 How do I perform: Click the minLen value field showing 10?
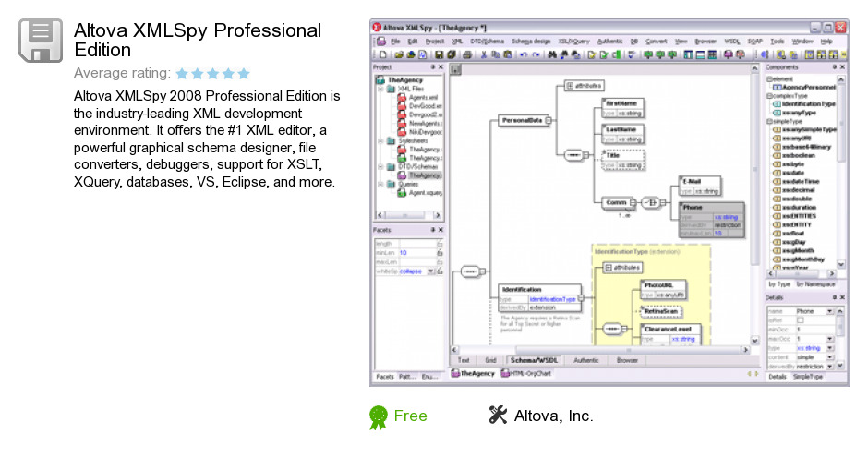pyautogui.click(x=416, y=252)
